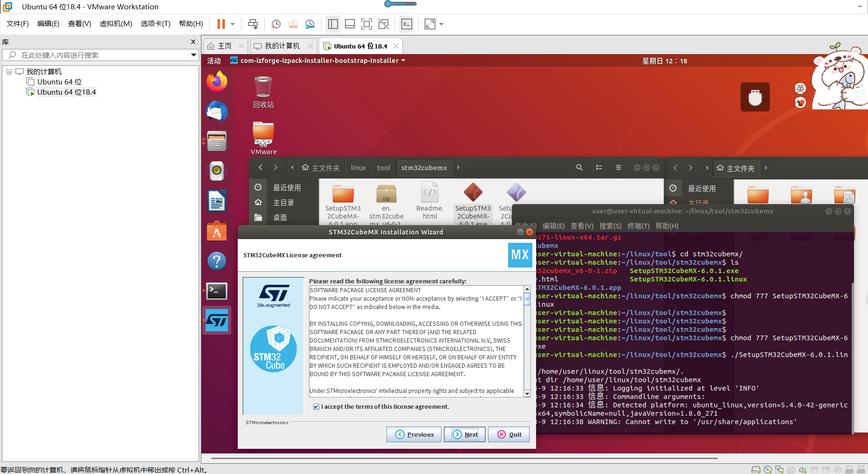This screenshot has height=474, width=868.
Task: Send Ctrl+Alt+Del via VMware toolbar icon
Action: 253,24
